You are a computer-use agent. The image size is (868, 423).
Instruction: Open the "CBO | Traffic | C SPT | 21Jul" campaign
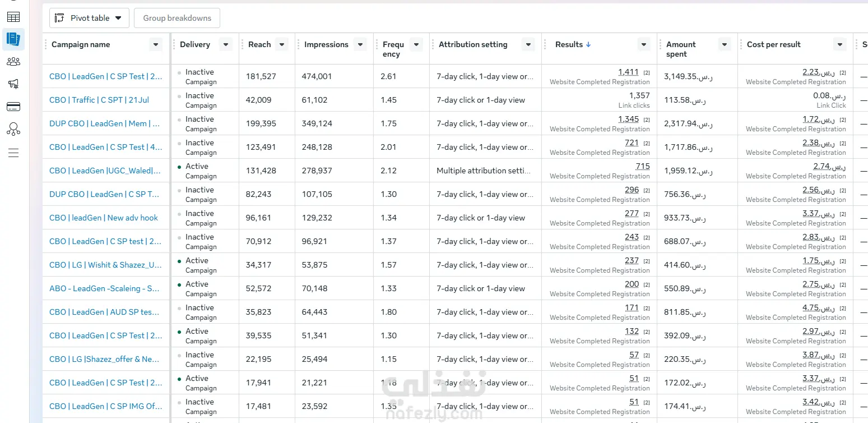pos(99,100)
